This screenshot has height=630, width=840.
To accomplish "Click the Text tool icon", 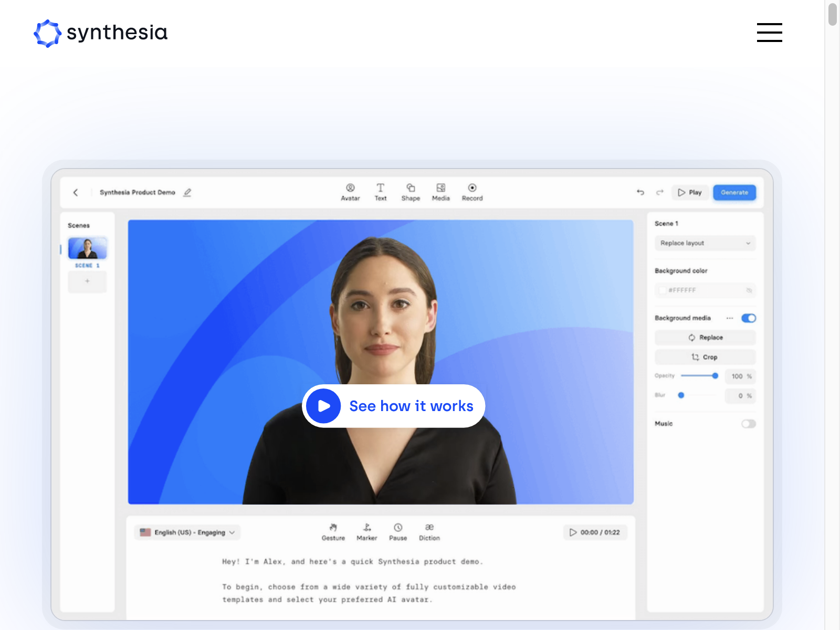I will coord(380,188).
